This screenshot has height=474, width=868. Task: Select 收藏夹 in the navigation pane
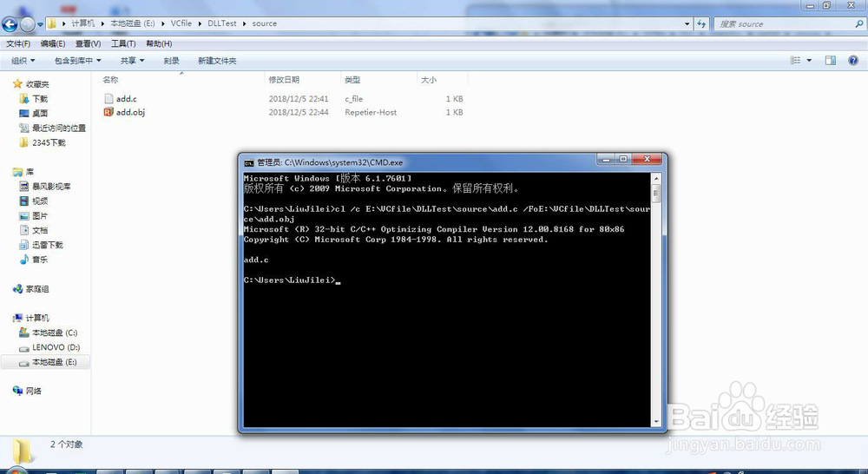click(x=37, y=84)
